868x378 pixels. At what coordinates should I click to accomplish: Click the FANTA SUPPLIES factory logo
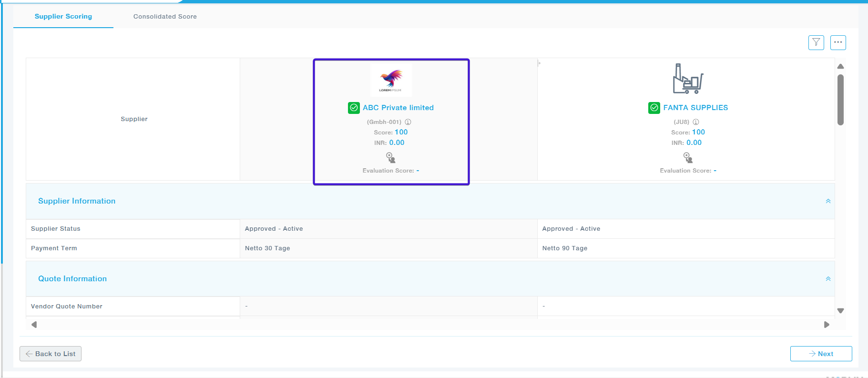(688, 79)
